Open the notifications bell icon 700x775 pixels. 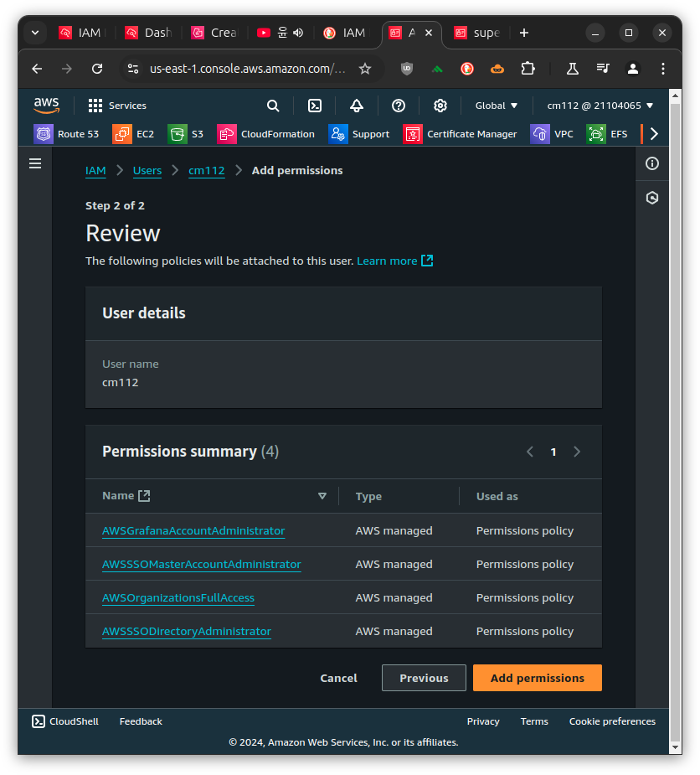click(357, 106)
